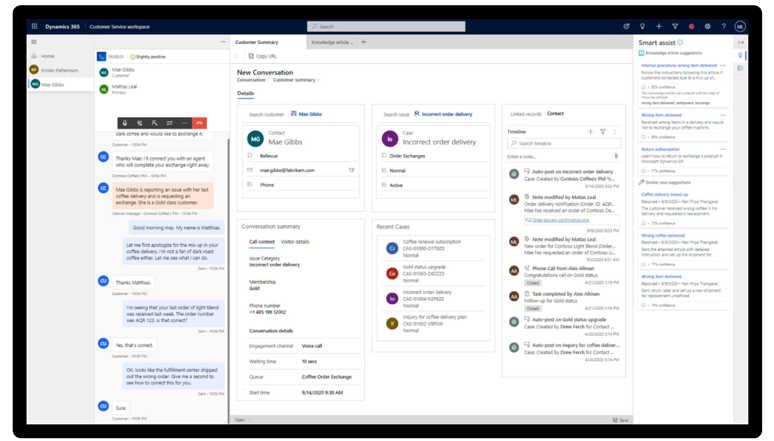Click the Save button in the footer
This screenshot has height=441, width=774.
click(620, 420)
